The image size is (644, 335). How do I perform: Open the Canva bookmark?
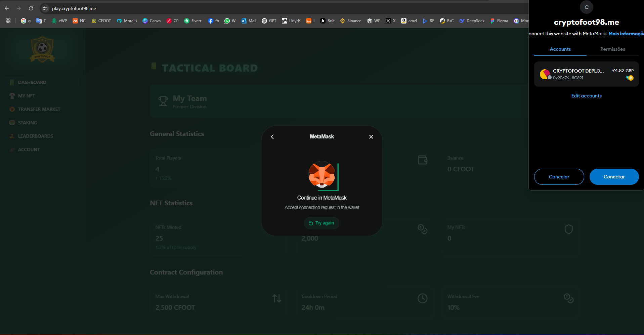[x=152, y=21]
